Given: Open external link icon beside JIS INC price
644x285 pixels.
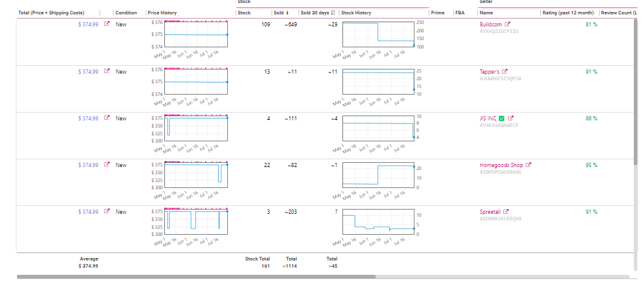Looking at the screenshot, I should [x=107, y=118].
